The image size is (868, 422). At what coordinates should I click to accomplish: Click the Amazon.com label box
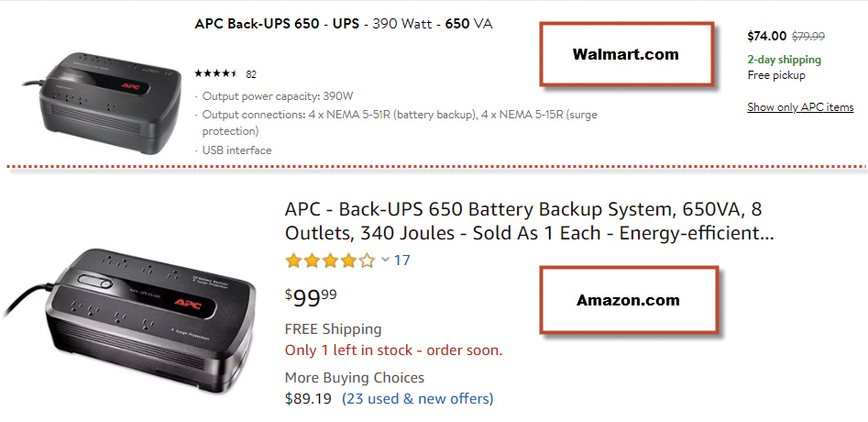(x=628, y=300)
